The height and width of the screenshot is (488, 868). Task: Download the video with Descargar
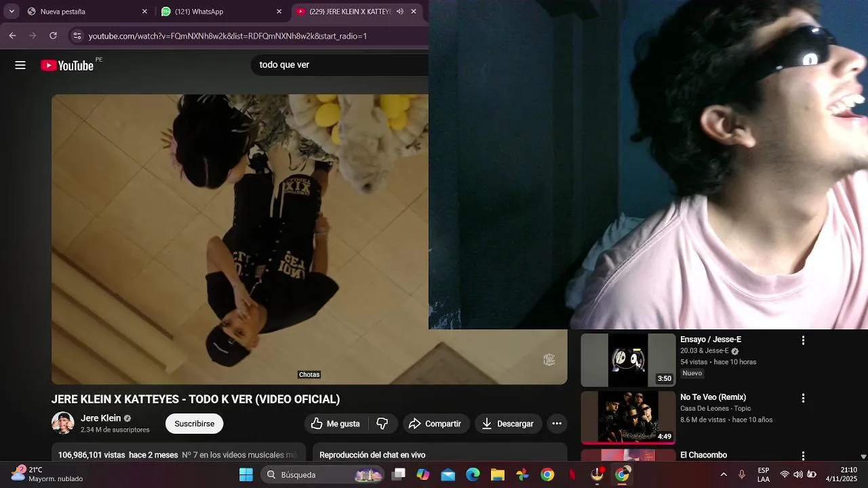508,424
